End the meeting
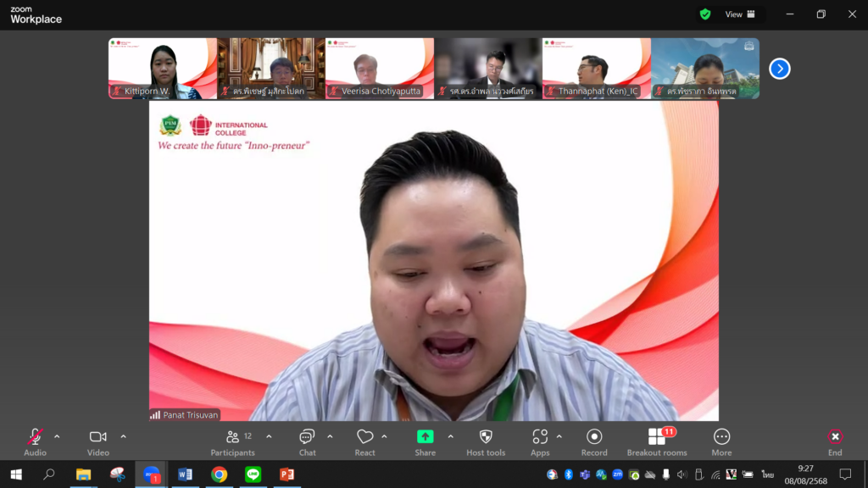 pyautogui.click(x=835, y=442)
